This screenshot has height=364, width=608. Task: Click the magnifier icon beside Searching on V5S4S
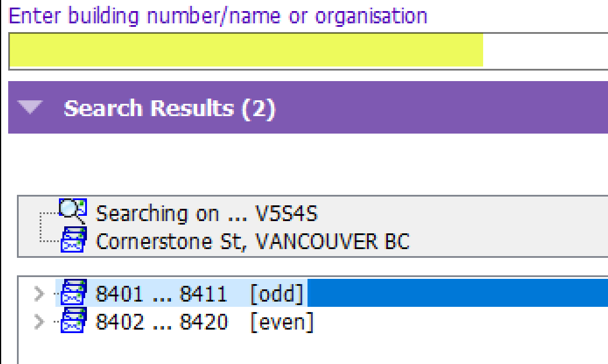tap(72, 211)
